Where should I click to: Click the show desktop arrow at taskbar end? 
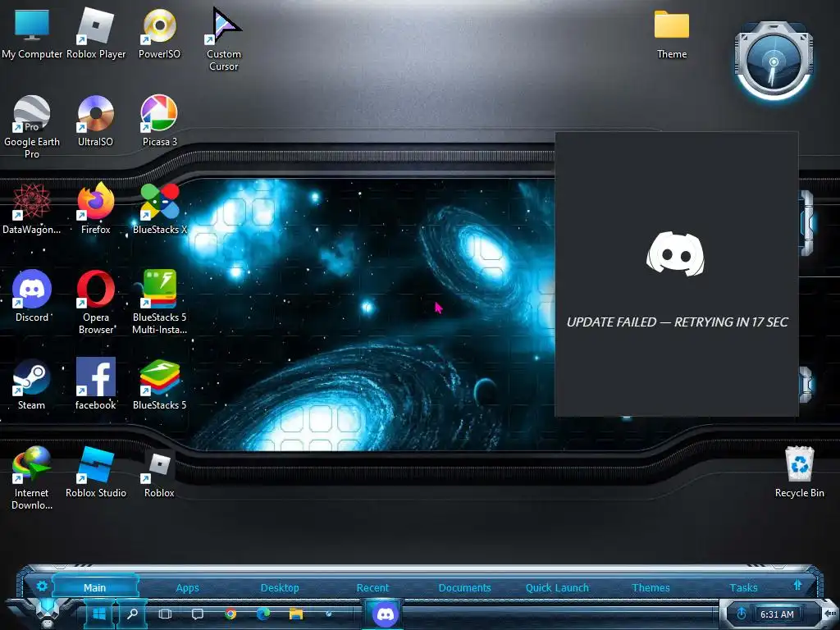click(x=830, y=613)
